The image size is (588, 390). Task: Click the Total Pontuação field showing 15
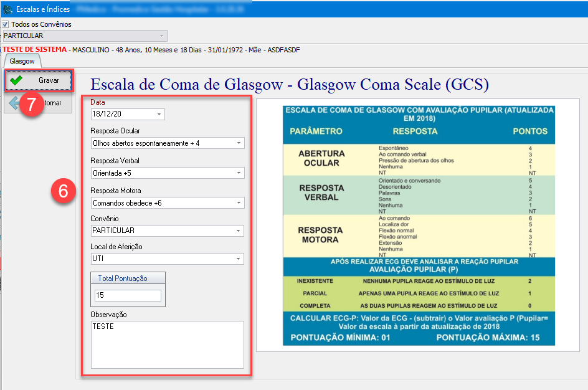click(x=128, y=295)
